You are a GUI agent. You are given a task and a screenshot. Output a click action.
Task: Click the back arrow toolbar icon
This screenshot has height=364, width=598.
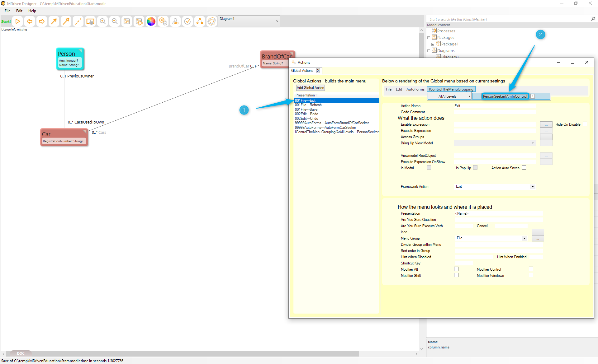(x=30, y=21)
